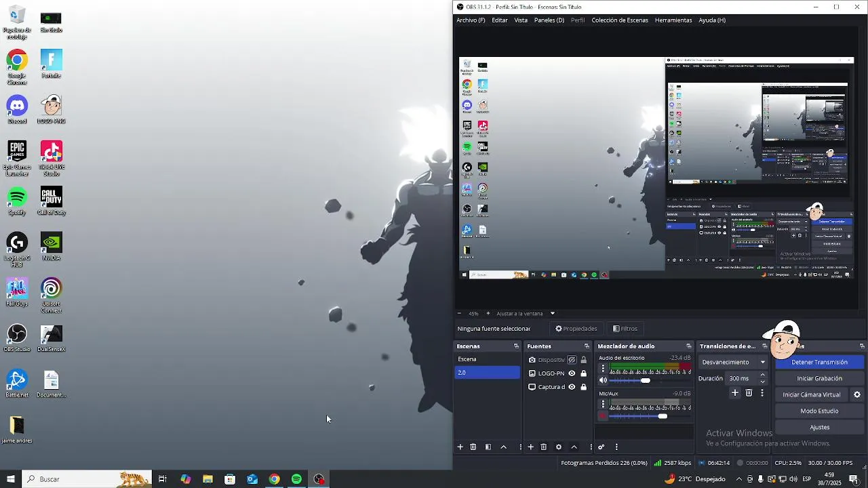The height and width of the screenshot is (488, 868).
Task: Toggle lock on the Dispositivo source
Action: (583, 360)
